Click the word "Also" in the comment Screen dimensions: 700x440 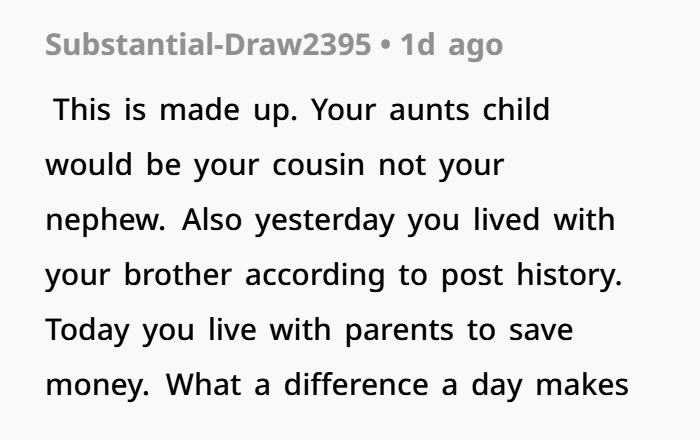pyautogui.click(x=211, y=220)
